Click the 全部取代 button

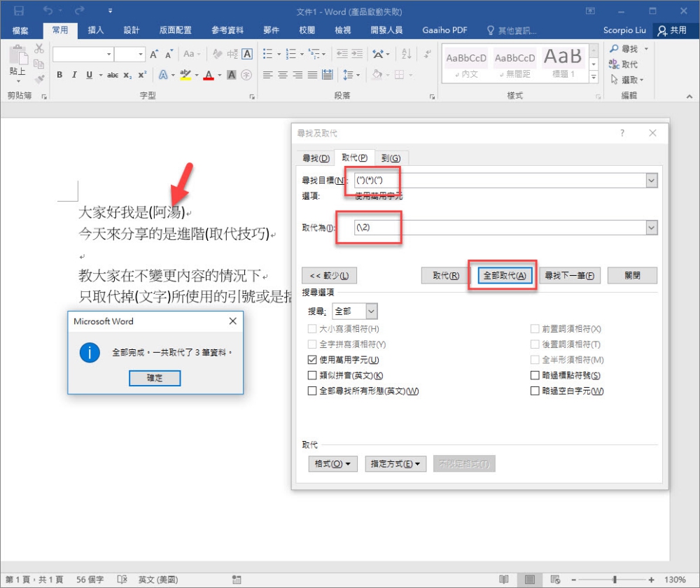pyautogui.click(x=505, y=276)
